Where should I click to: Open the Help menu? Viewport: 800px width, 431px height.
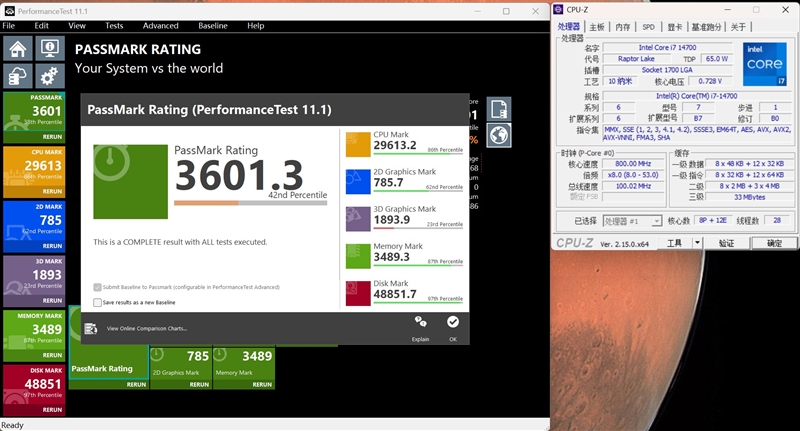256,26
